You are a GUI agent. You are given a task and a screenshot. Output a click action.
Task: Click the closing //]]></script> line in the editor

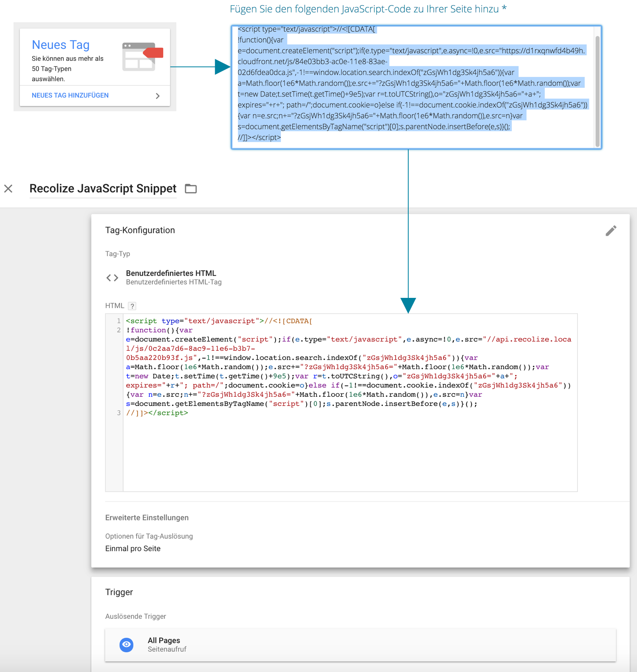(x=157, y=413)
